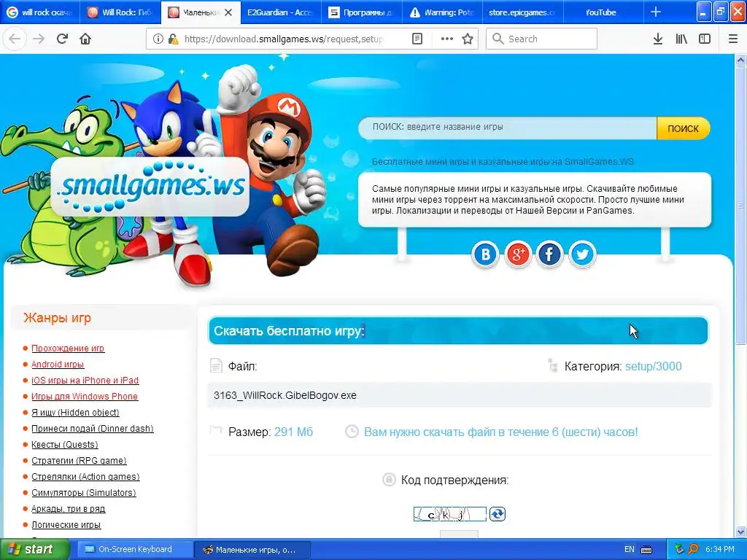Open Принеси подай (Dinner dash) link

coord(93,429)
